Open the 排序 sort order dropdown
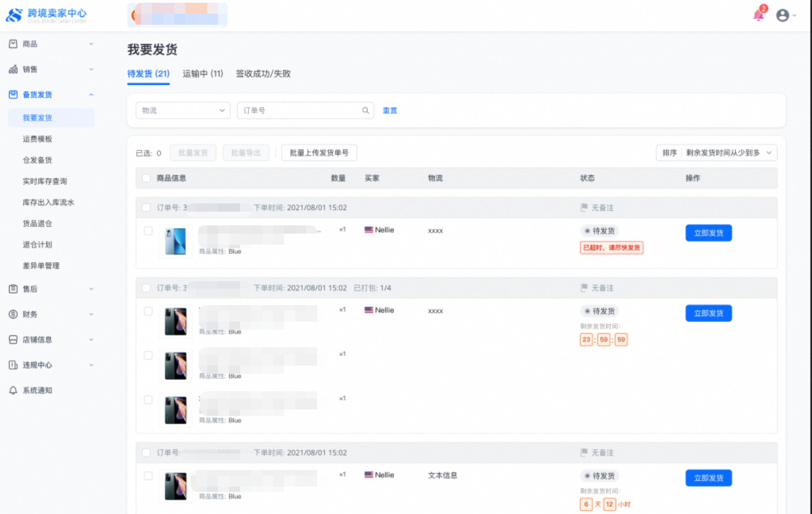812x514 pixels. (716, 153)
